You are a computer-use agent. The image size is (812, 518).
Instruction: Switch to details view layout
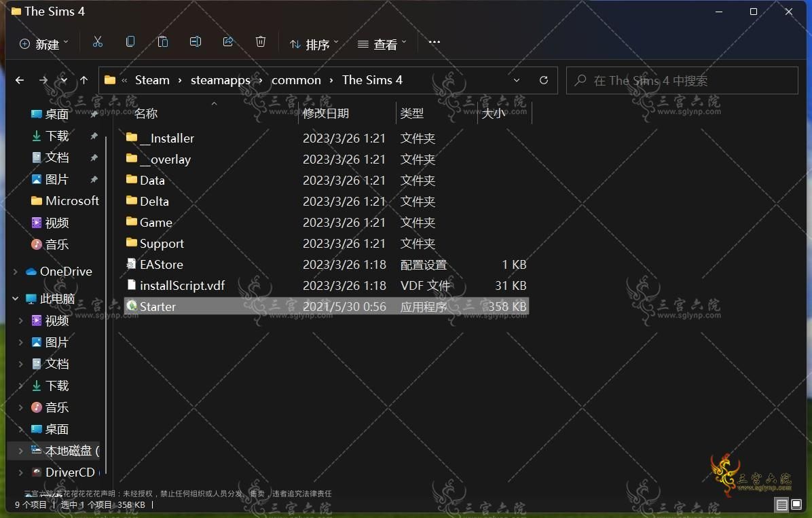coord(782,504)
